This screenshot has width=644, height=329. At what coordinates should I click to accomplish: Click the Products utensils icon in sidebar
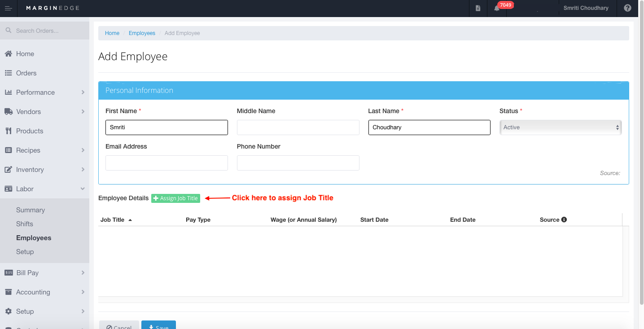(8, 131)
